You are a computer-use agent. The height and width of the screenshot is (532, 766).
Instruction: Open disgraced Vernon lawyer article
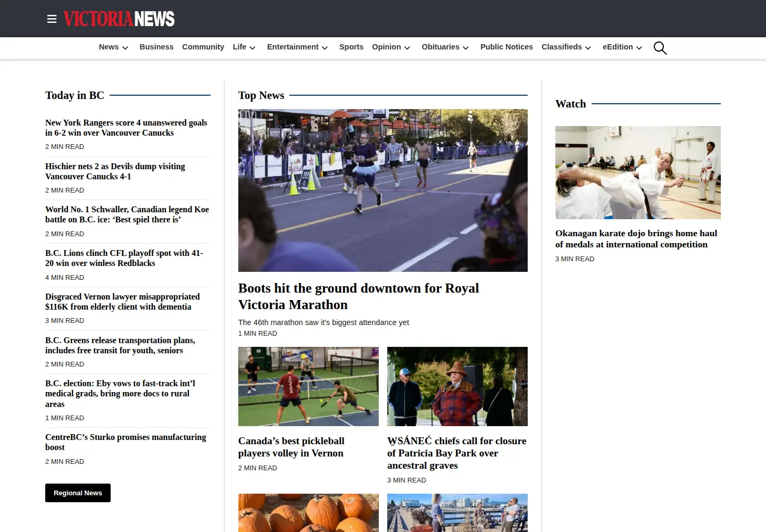[x=122, y=302]
